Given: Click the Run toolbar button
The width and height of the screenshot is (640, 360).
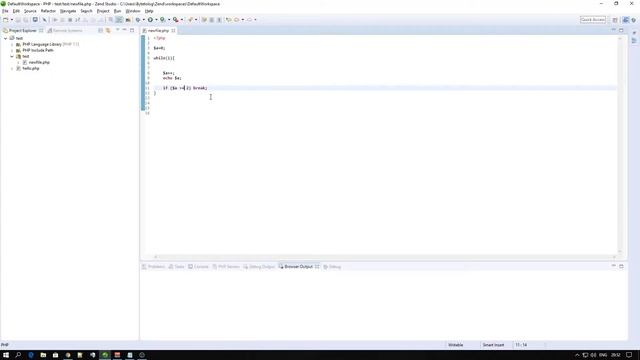Looking at the screenshot, I should pyautogui.click(x=150, y=20).
